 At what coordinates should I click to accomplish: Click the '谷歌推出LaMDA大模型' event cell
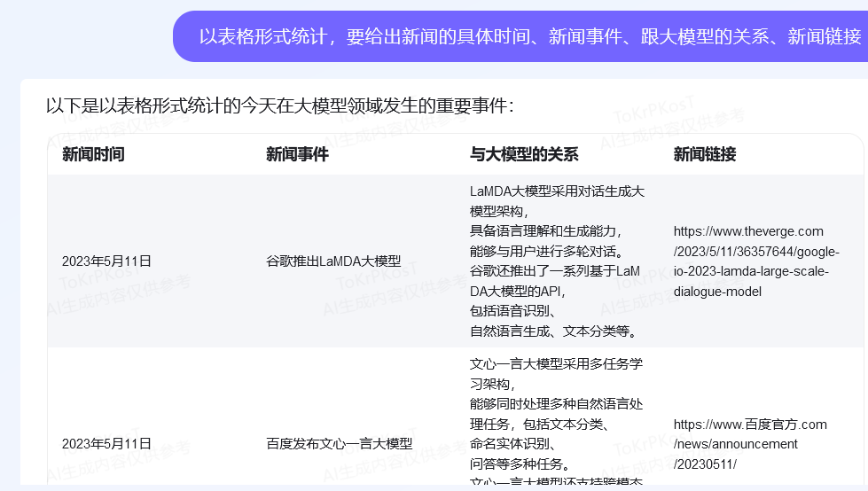[333, 261]
